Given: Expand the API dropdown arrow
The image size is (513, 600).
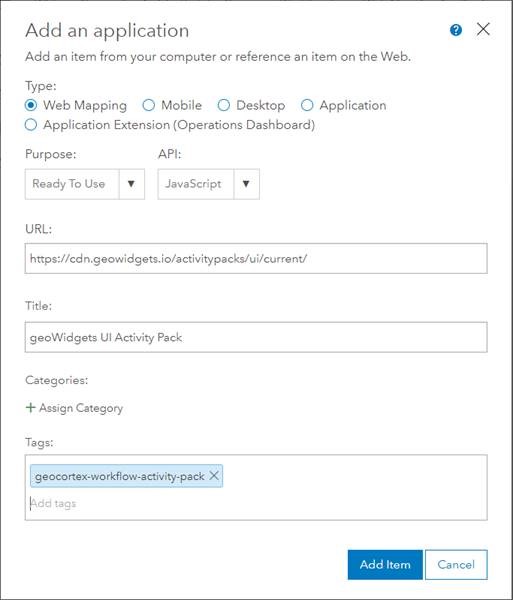Looking at the screenshot, I should tap(246, 184).
